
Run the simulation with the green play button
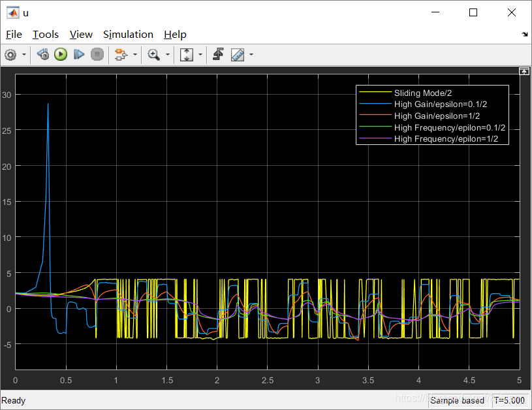coord(61,54)
